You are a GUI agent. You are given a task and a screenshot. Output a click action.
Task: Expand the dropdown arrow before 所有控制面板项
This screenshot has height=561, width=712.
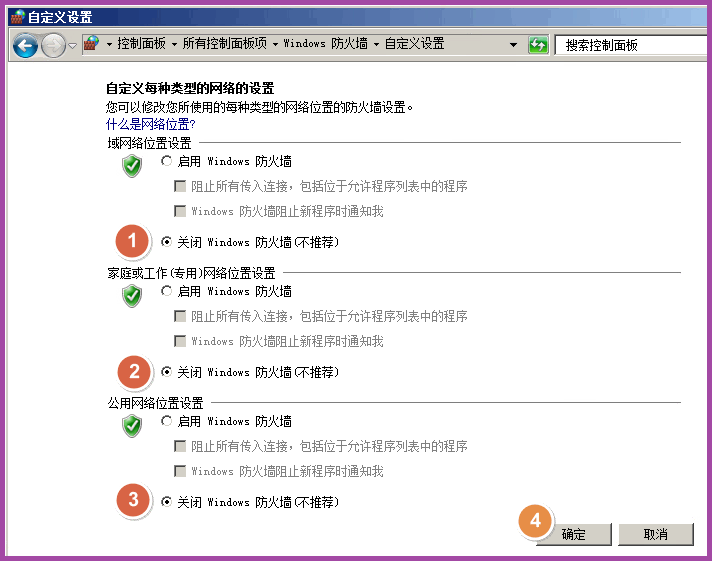click(x=174, y=45)
